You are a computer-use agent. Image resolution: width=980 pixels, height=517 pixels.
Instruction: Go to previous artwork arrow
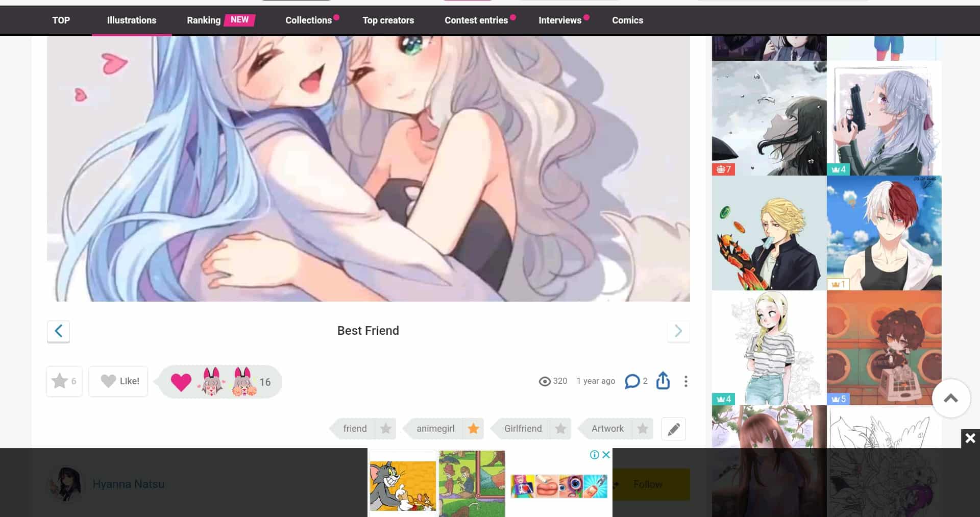coord(58,331)
